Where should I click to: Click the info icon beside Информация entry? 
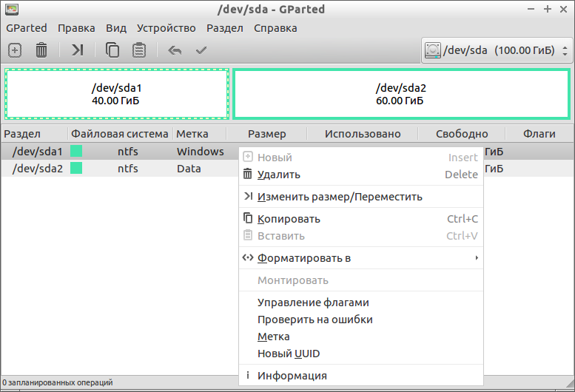pos(248,375)
